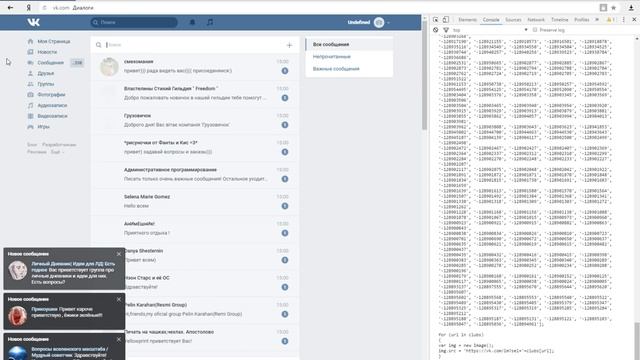Screen dimensions: 640x360
Task: Open the Selena Marie Gomez dialog
Action: (195, 202)
